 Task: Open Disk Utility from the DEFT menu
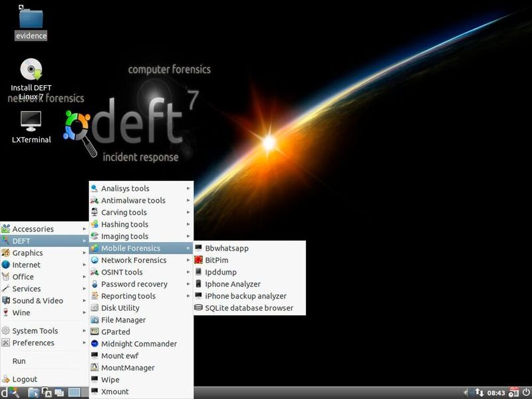point(141,308)
